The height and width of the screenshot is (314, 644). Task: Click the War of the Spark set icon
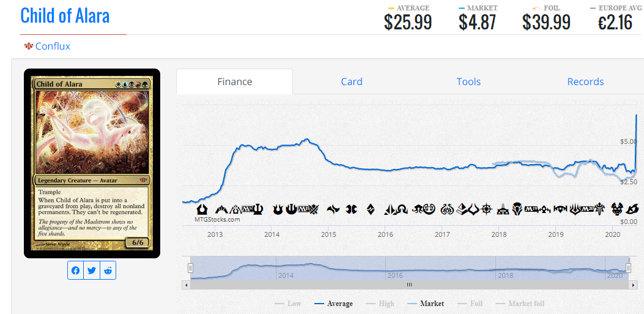point(576,209)
